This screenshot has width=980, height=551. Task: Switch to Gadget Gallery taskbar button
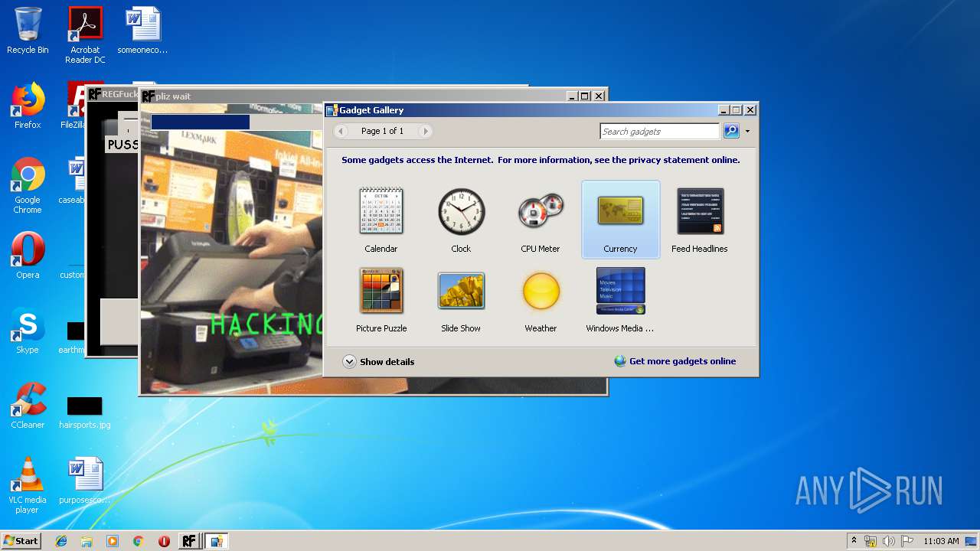(216, 541)
